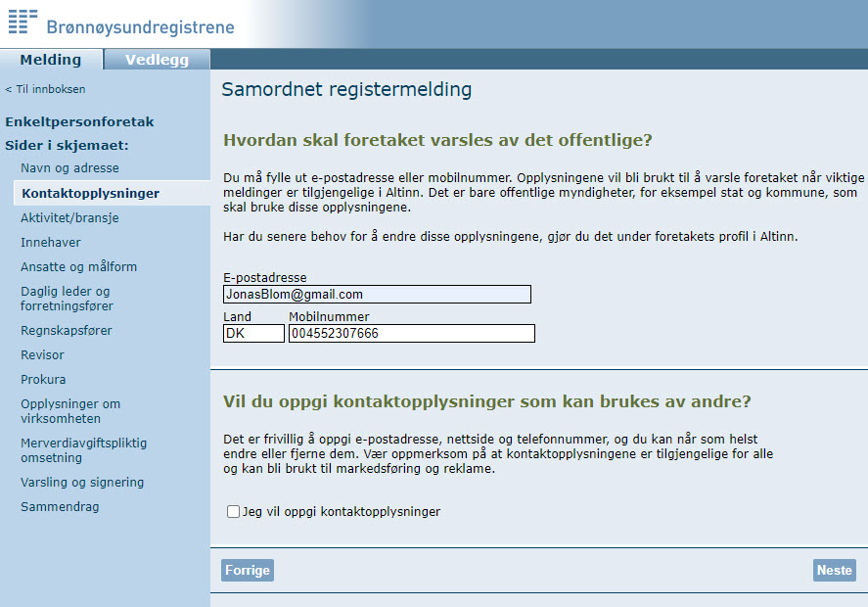
Task: Open Varsling og signering page
Action: pos(82,483)
